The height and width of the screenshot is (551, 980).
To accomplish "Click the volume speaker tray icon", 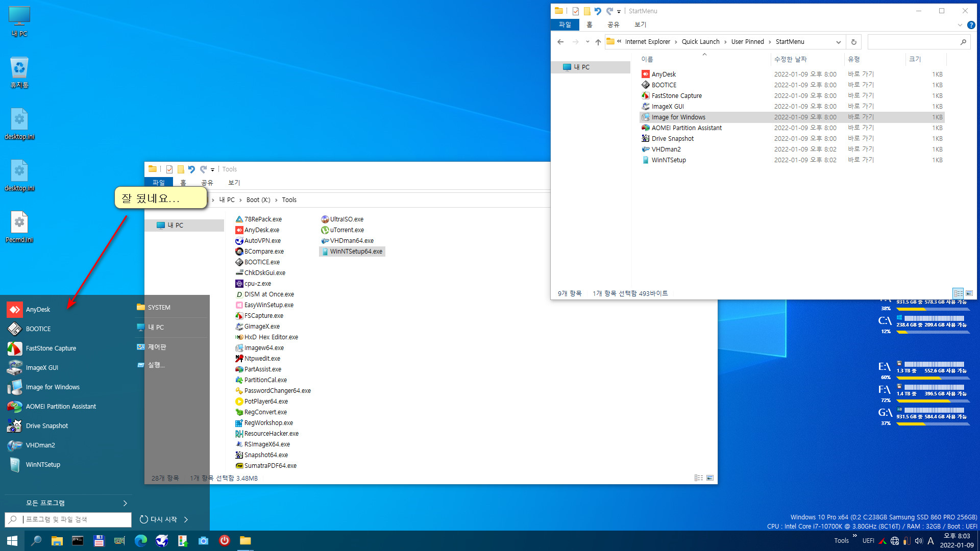I will [x=919, y=541].
